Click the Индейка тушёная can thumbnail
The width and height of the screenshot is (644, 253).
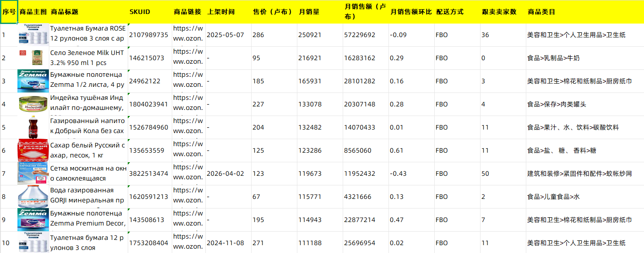click(33, 104)
